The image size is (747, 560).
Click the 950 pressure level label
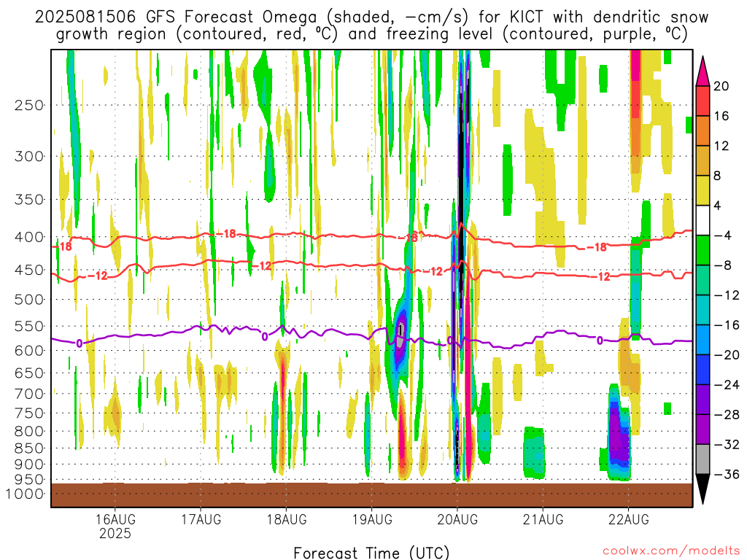click(x=29, y=480)
